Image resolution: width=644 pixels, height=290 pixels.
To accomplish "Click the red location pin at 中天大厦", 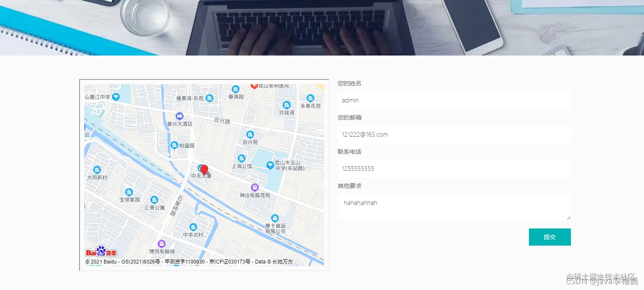I will click(204, 169).
